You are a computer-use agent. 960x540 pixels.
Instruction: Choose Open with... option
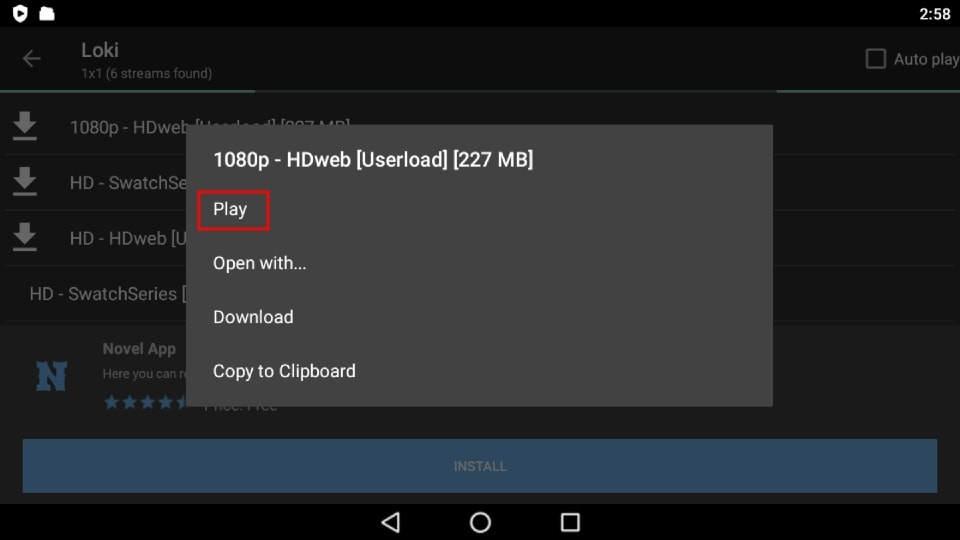(x=260, y=263)
